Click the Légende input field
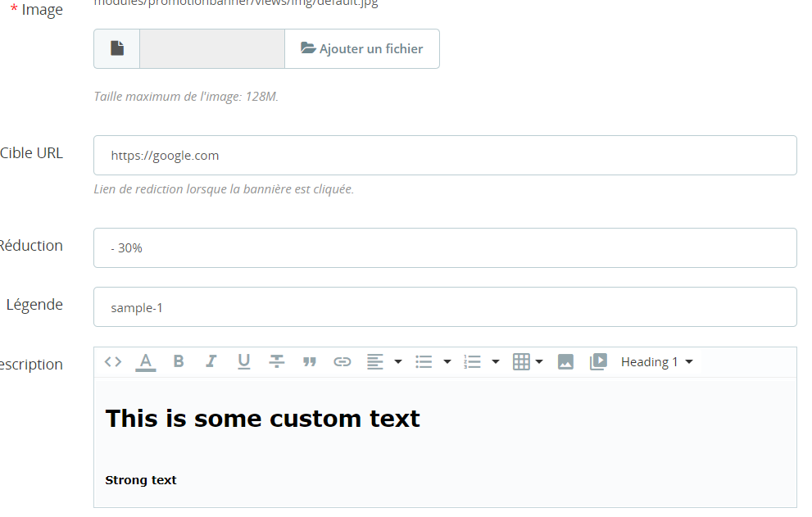The image size is (812, 517). click(445, 306)
